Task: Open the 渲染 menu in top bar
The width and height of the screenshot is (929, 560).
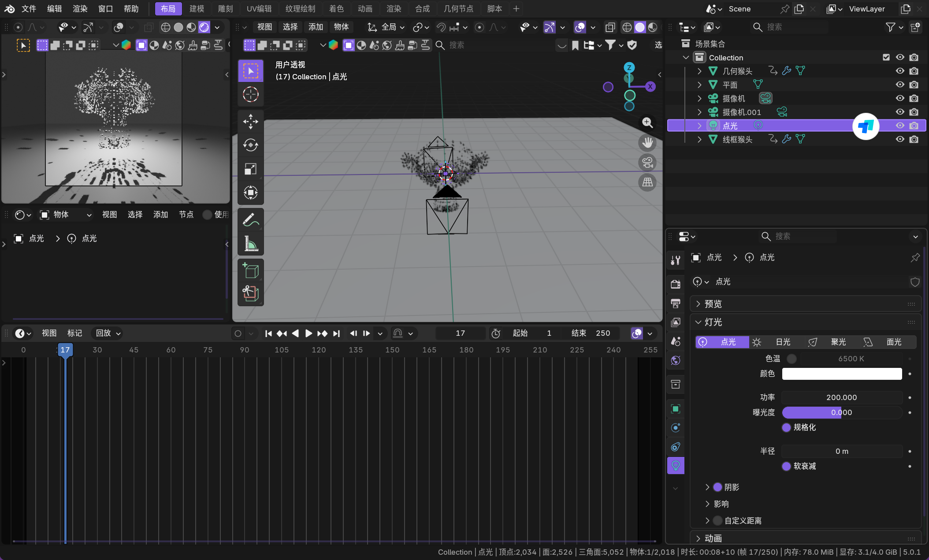Action: point(80,9)
